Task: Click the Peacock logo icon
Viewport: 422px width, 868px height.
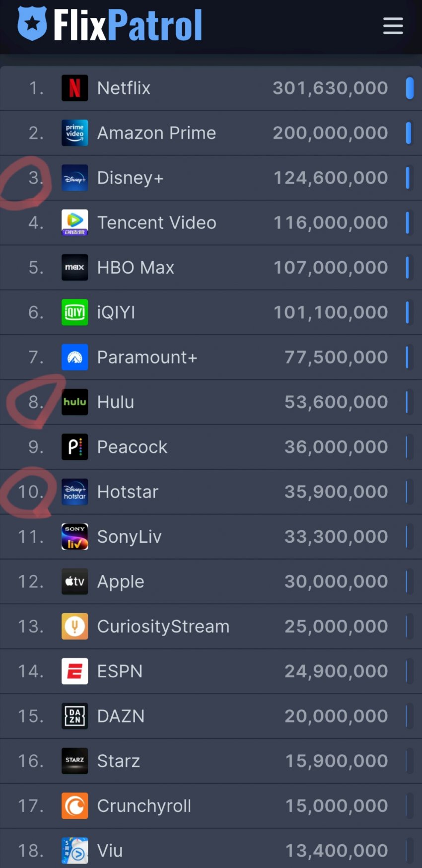Action: pyautogui.click(x=74, y=447)
